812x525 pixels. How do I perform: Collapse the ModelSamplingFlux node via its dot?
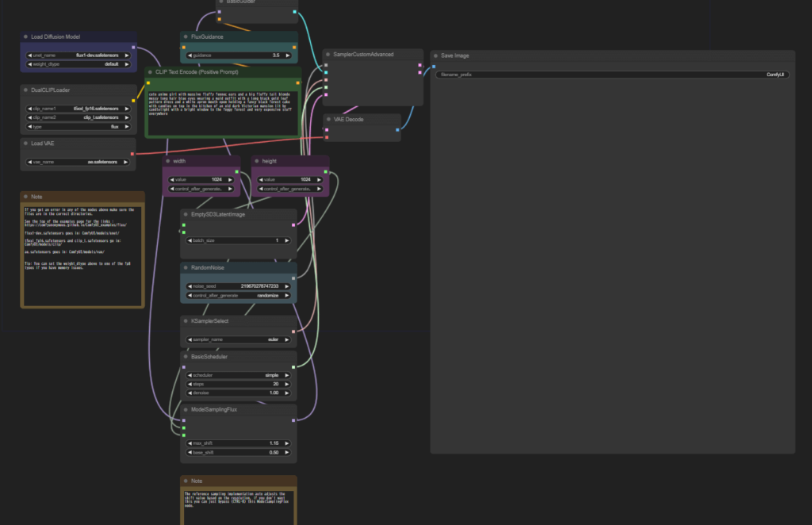[x=186, y=409]
